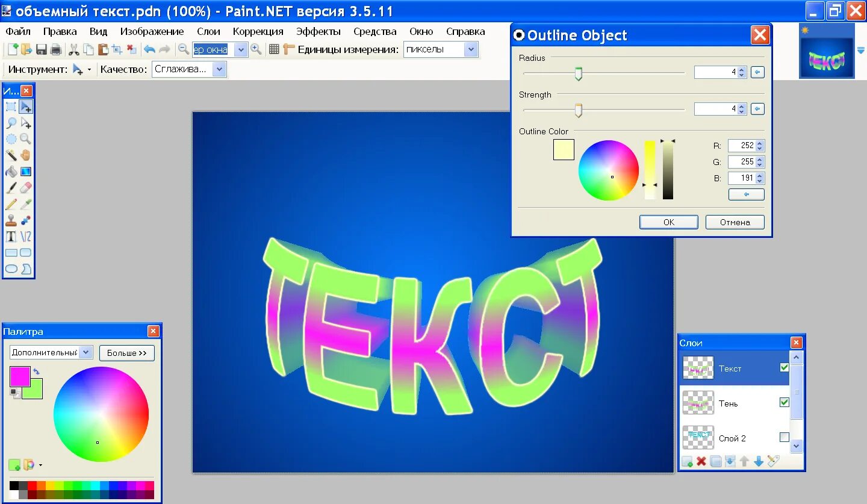Screen dimensions: 867x504
Task: Click the Save icon in toolbar
Action: click(42, 49)
